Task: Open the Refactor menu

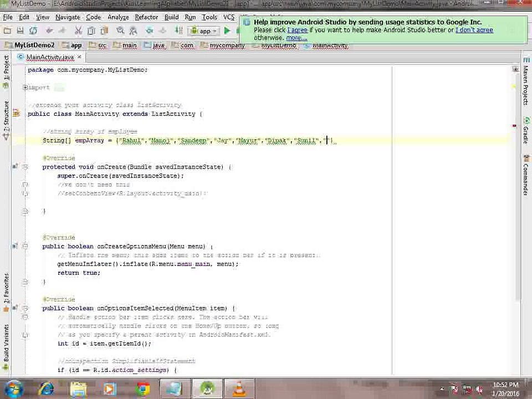Action: point(146,17)
